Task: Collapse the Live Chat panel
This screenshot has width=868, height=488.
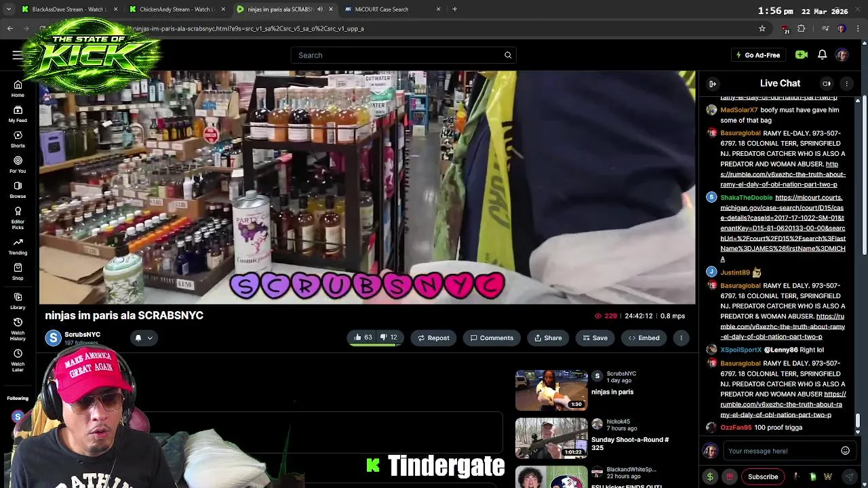Action: 712,83
